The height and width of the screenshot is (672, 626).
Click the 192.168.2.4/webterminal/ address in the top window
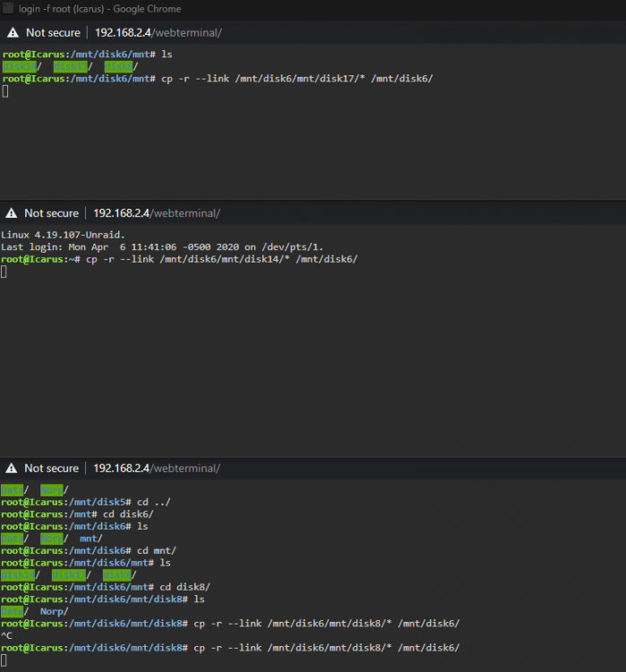tap(159, 32)
